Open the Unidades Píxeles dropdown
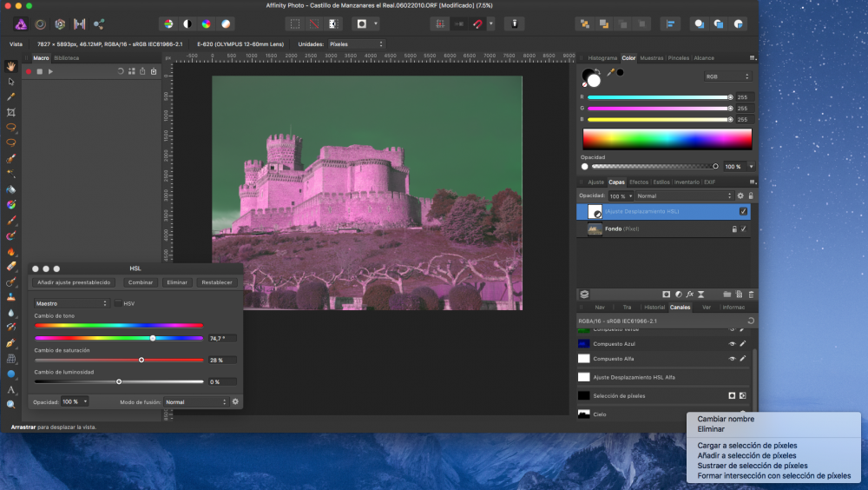Viewport: 868px width, 490px height. click(x=355, y=43)
